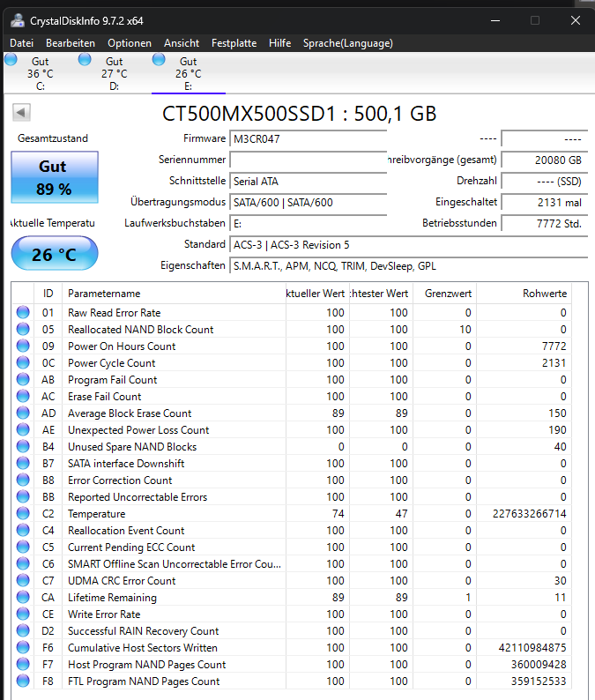Viewport: 595px width, 700px height.
Task: Click status orb for Lifetime Remaining row
Action: point(23,598)
